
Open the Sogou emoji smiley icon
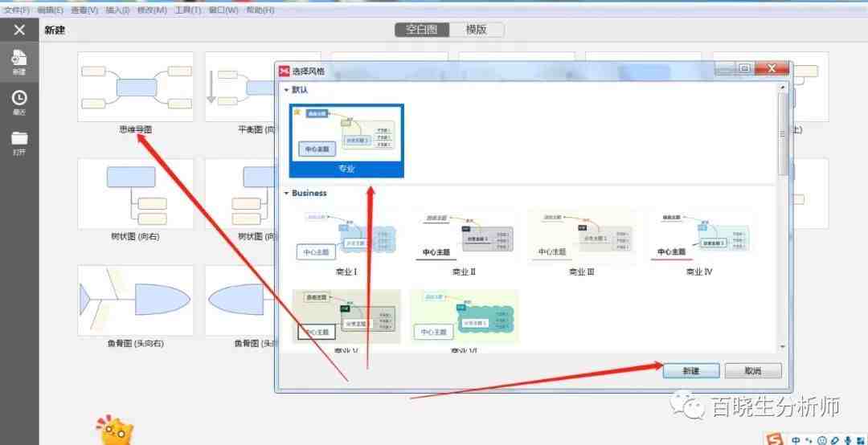tap(822, 440)
